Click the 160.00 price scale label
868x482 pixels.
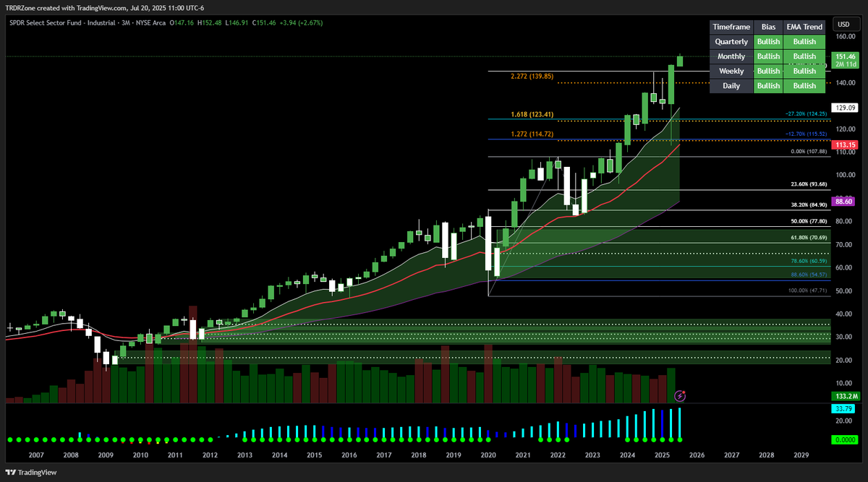[845, 36]
